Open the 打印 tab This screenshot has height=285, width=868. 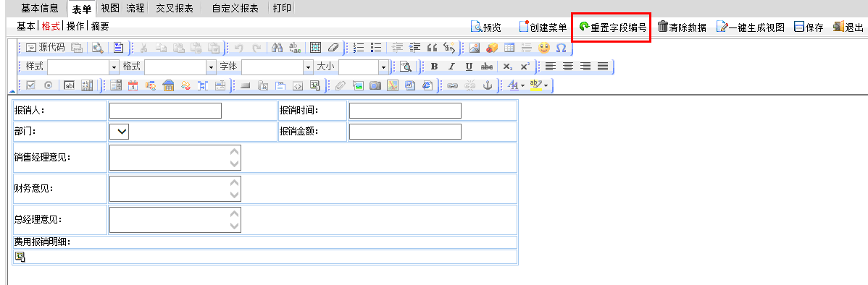(x=283, y=8)
